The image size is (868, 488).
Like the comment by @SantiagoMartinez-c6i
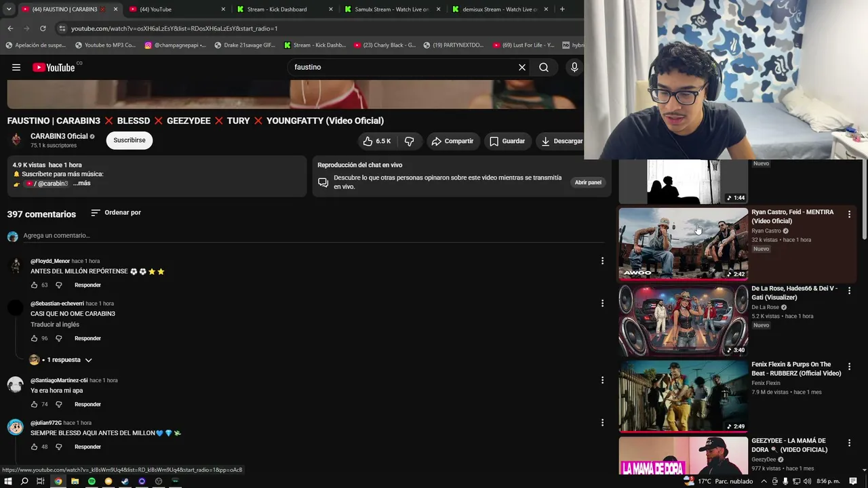pos(34,405)
